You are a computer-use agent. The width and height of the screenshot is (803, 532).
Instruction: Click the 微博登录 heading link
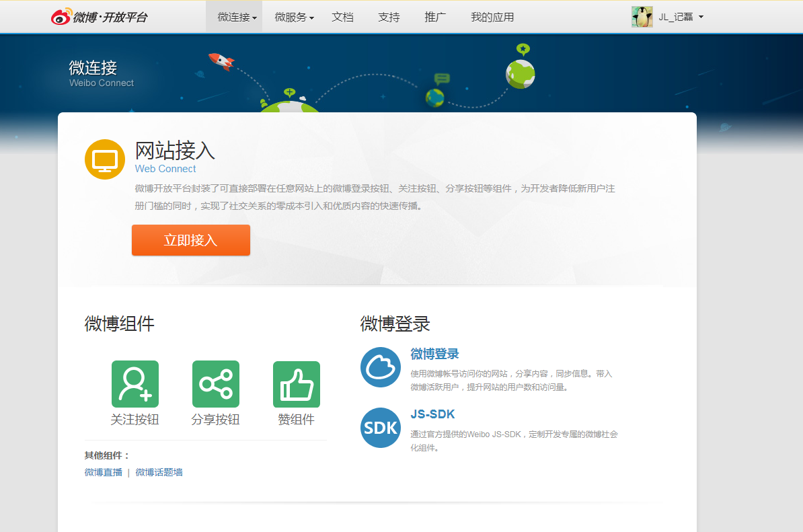pos(434,353)
